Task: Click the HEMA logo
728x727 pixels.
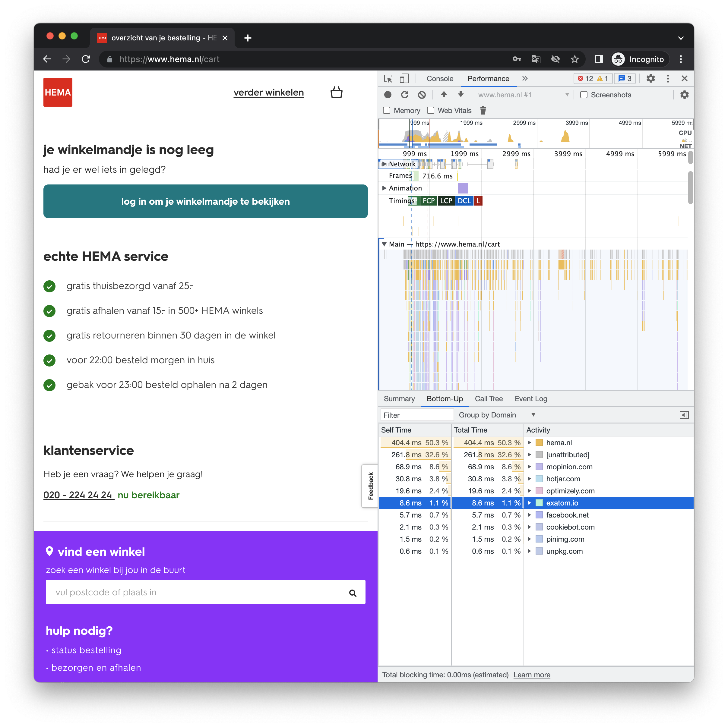Action: click(x=58, y=92)
